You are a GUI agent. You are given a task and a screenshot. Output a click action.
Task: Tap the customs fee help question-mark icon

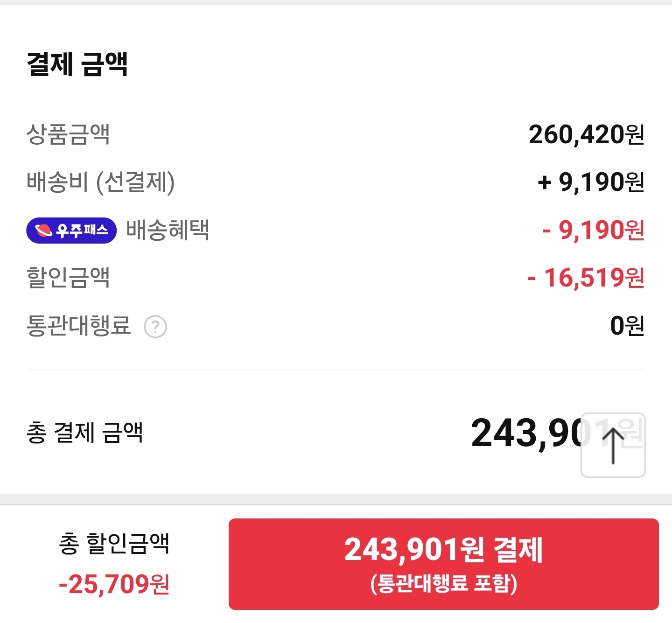tap(155, 327)
